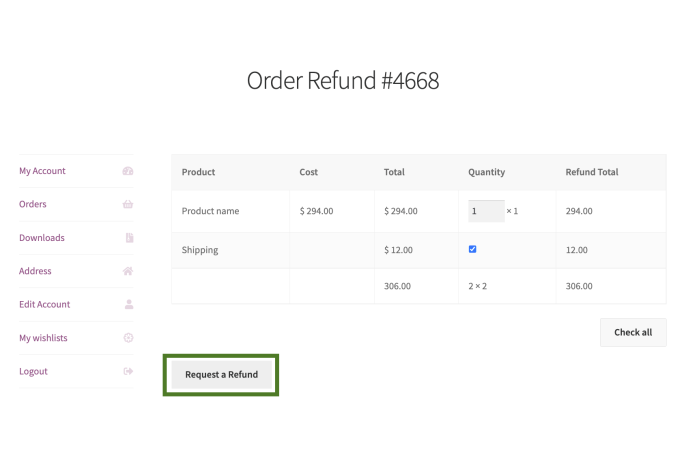The width and height of the screenshot is (684, 456).
Task: Click the Downloads file icon
Action: click(129, 238)
